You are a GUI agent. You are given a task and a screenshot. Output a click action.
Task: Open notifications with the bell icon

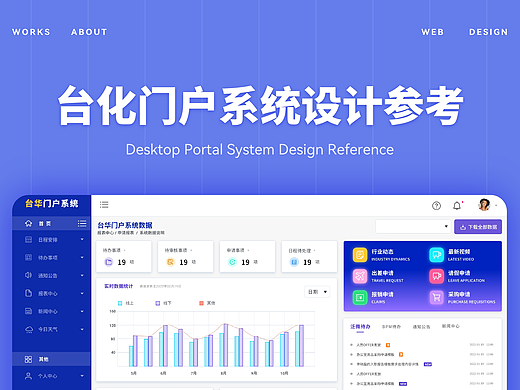[457, 206]
